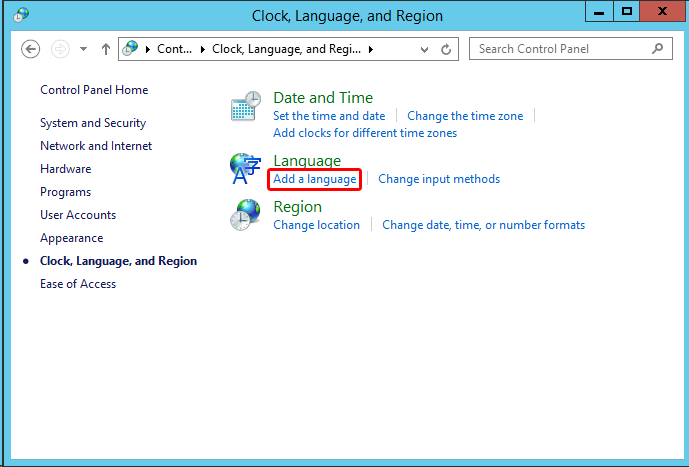Expand the arrow after Clock, Language breadcrumb
The width and height of the screenshot is (689, 467).
coord(371,49)
